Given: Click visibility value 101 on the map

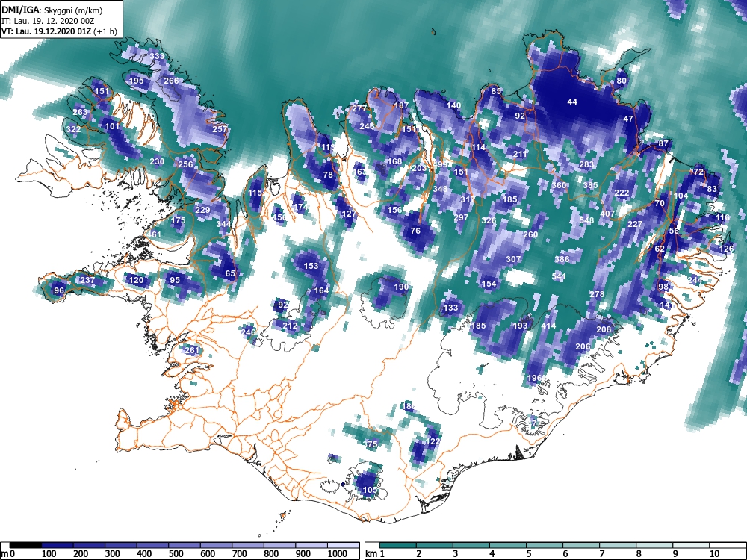Looking at the screenshot, I should click(112, 126).
